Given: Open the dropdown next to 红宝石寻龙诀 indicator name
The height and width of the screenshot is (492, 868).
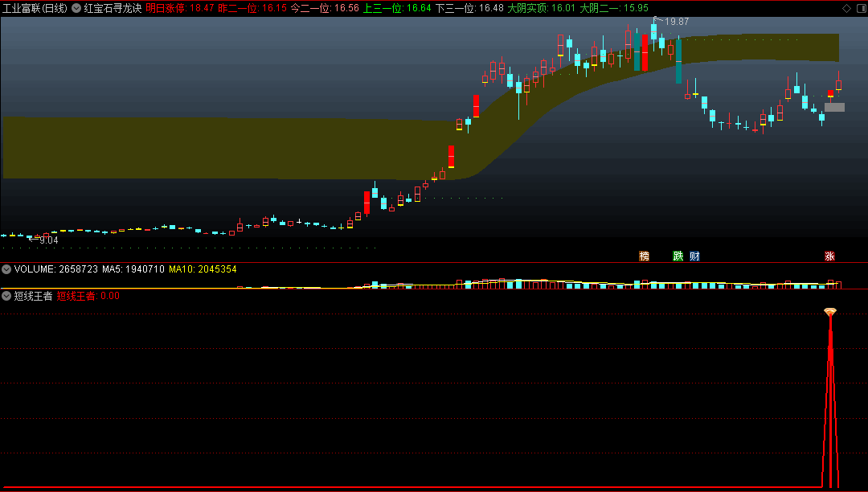Looking at the screenshot, I should 76,8.
